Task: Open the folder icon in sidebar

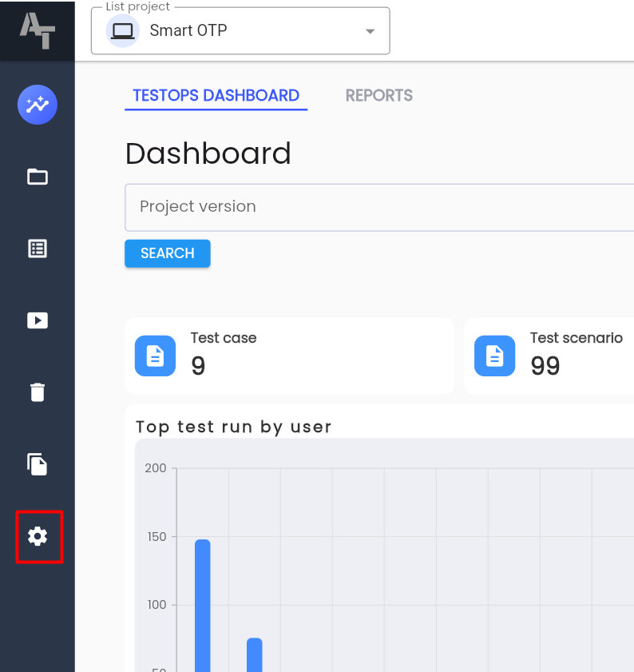Action: 38,176
